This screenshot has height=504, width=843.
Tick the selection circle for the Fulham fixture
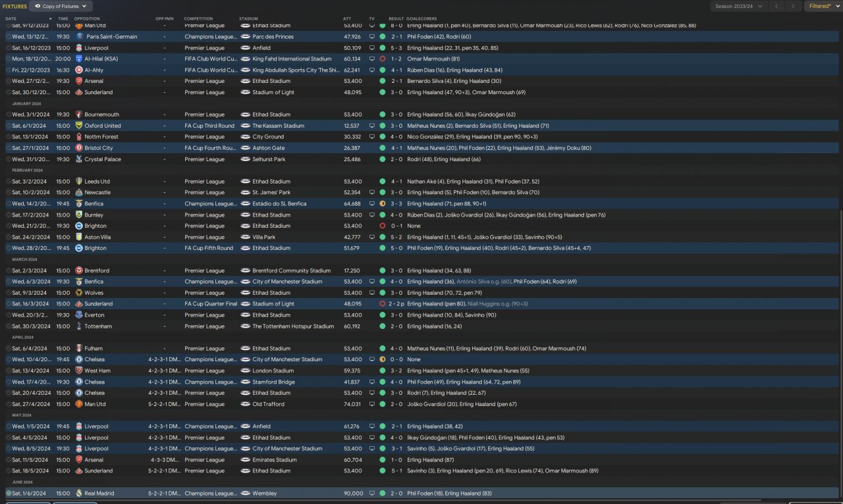pyautogui.click(x=9, y=349)
